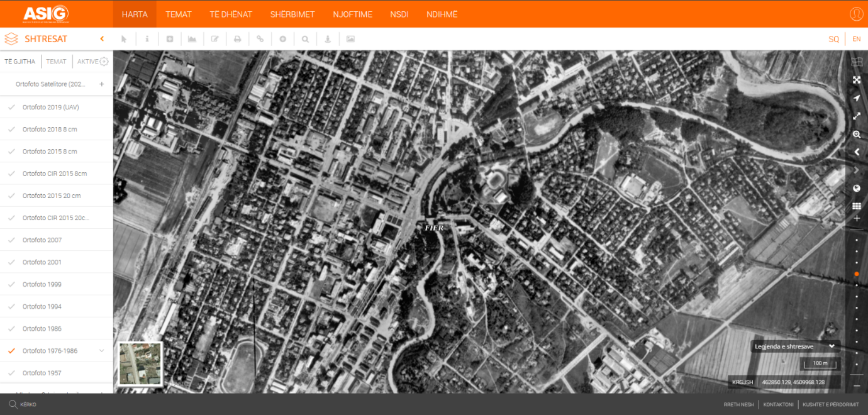Open the NSDI menu
The height and width of the screenshot is (415, 868).
pos(399,14)
